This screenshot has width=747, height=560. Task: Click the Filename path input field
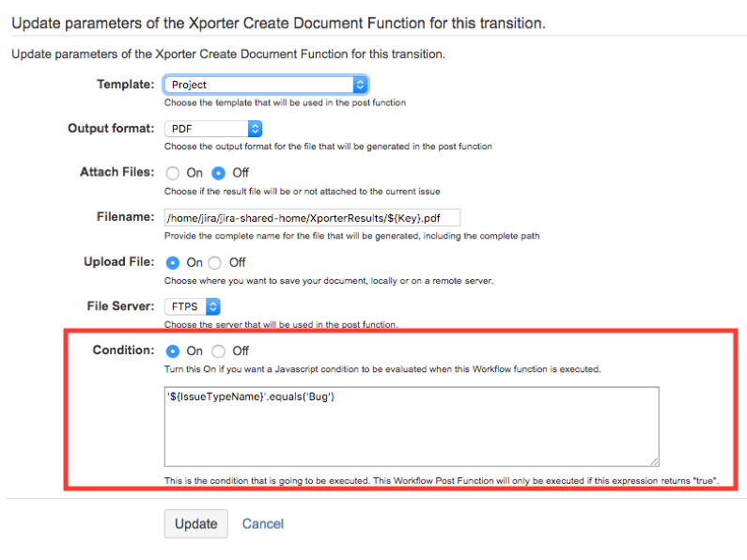pos(312,217)
